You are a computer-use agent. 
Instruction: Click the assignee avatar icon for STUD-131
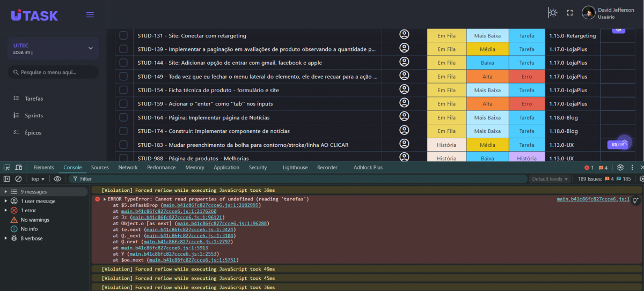point(404,35)
